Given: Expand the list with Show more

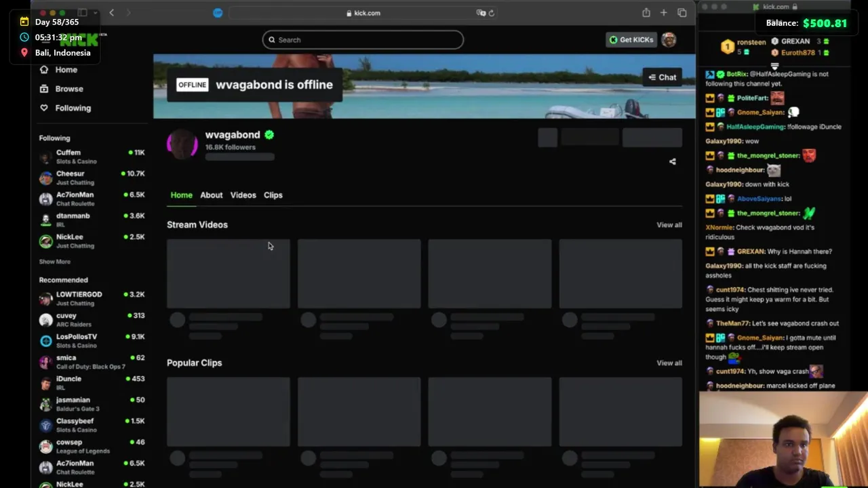Looking at the screenshot, I should pos(54,262).
